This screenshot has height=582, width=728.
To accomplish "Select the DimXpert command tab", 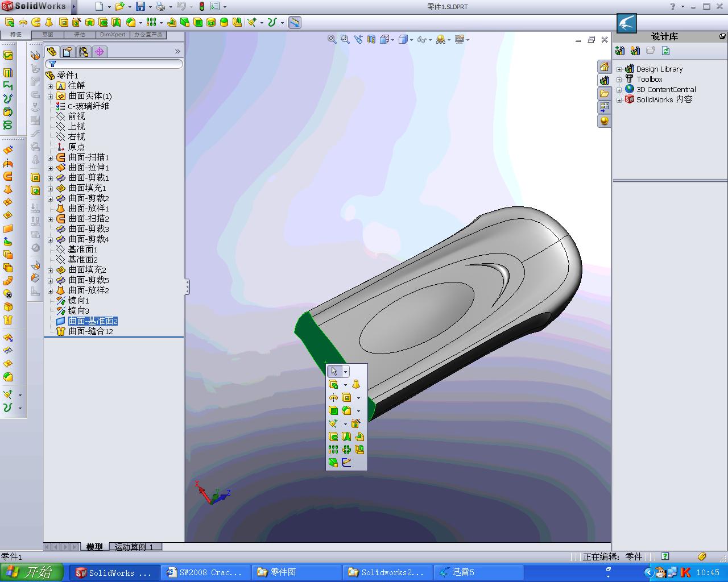I will click(x=113, y=35).
